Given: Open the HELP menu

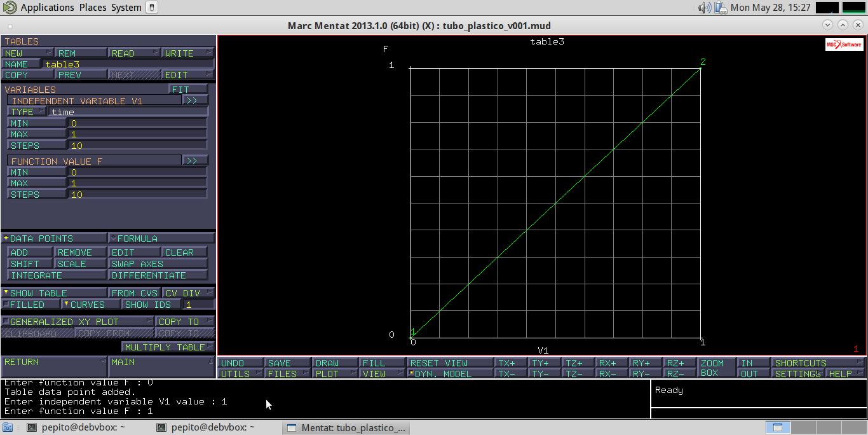Looking at the screenshot, I should click(846, 374).
